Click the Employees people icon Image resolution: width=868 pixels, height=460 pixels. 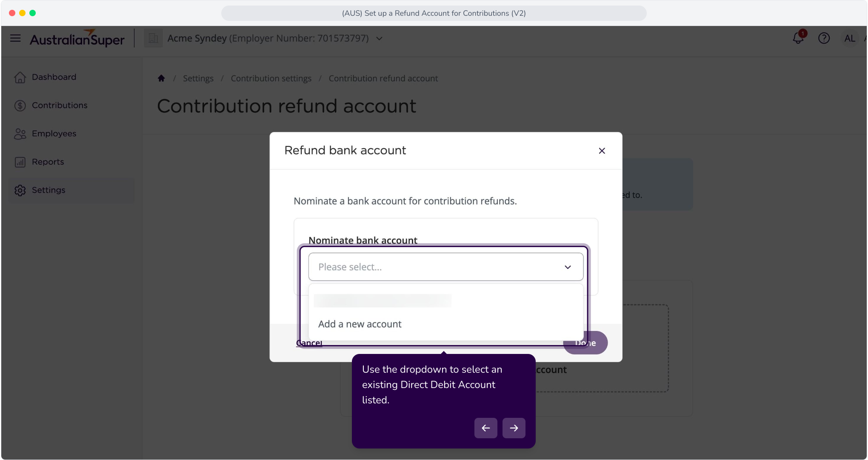pos(20,134)
